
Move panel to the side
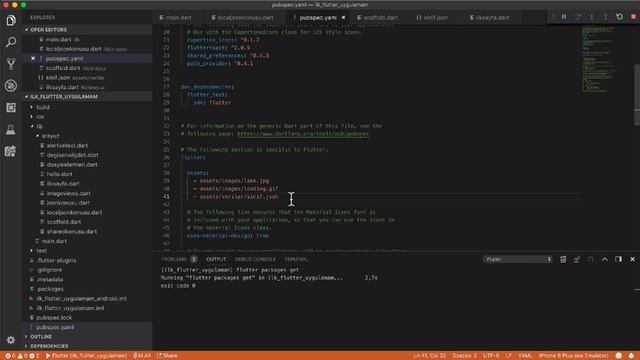click(x=618, y=260)
